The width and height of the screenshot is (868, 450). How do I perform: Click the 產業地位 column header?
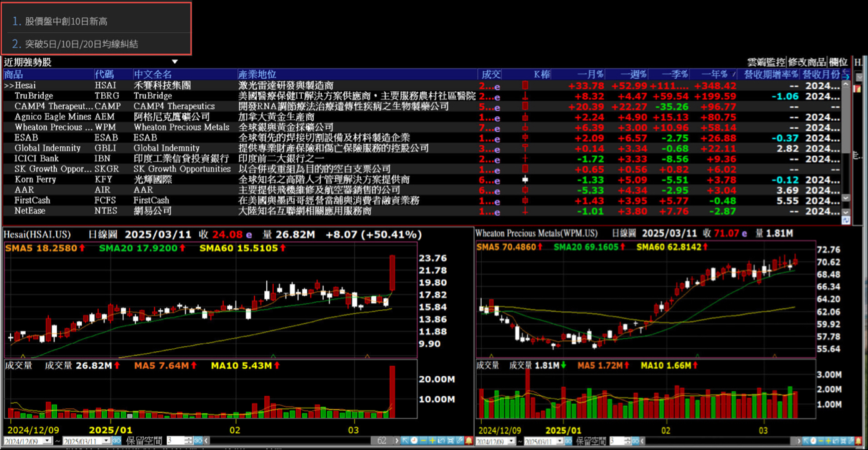357,74
